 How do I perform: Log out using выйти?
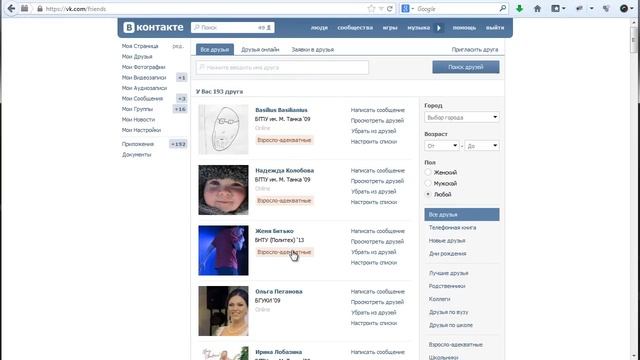495,28
